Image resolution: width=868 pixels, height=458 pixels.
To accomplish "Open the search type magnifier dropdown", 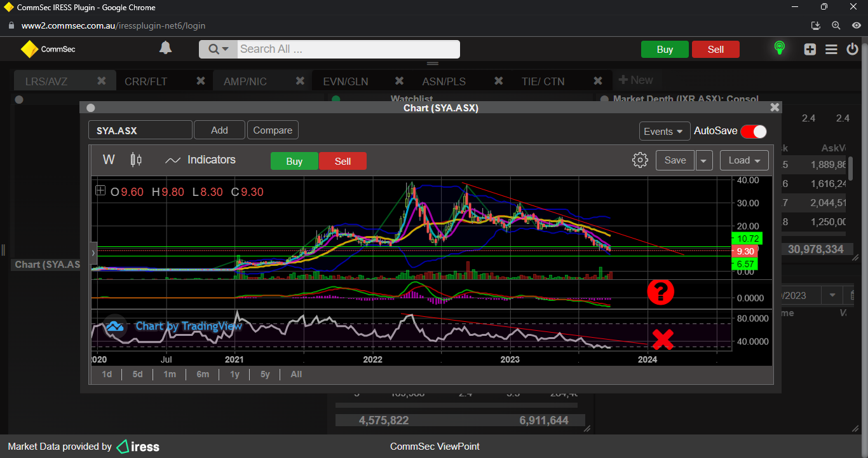I will coord(218,49).
